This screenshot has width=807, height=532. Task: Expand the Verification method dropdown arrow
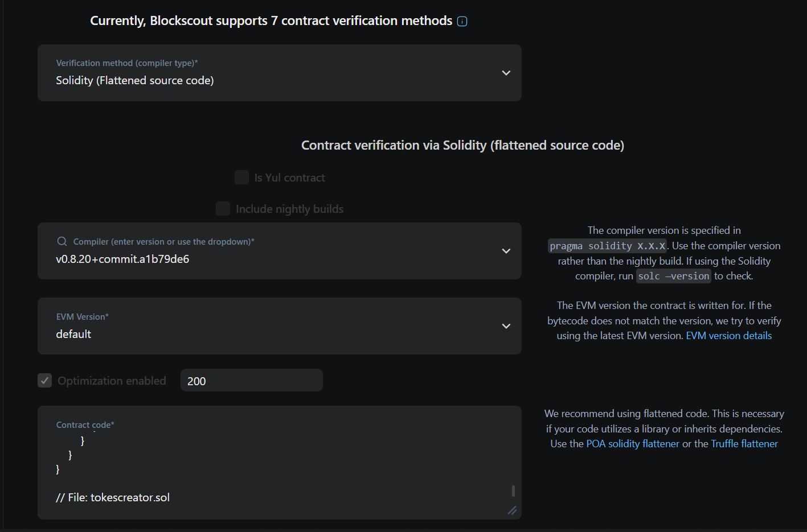point(506,73)
